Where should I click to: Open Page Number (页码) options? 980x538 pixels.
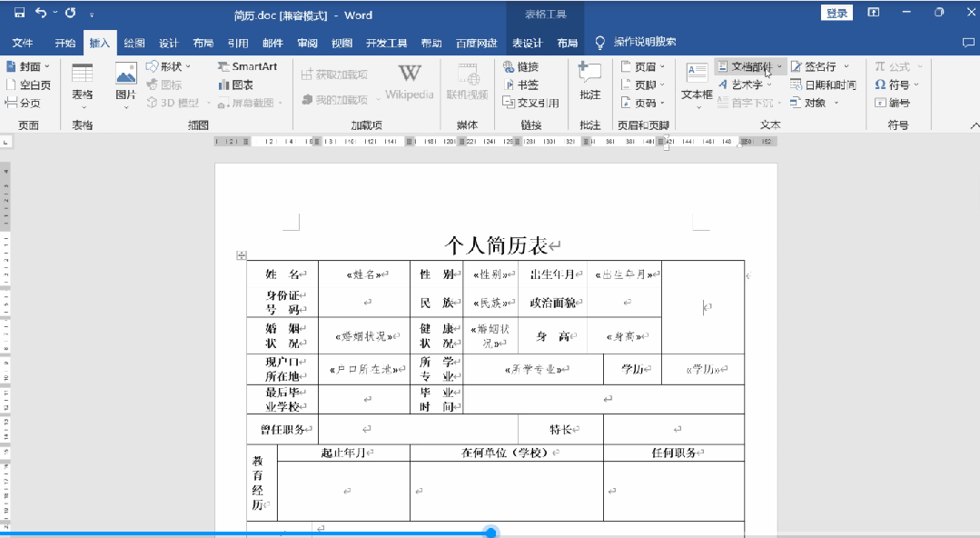tap(642, 103)
